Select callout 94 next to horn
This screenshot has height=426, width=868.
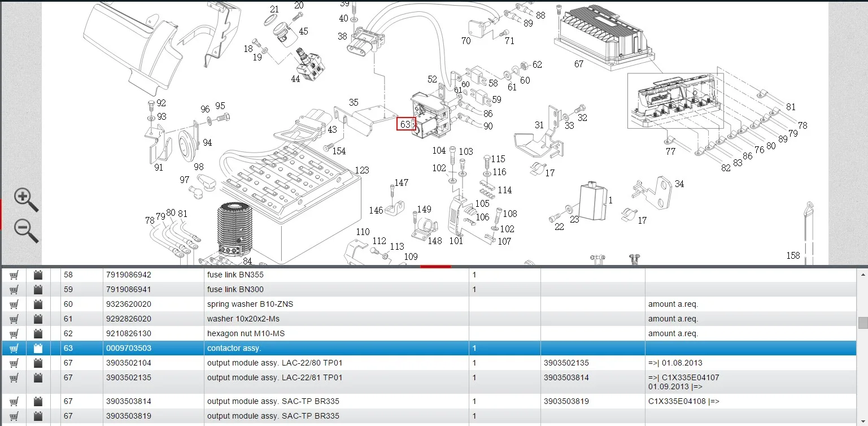pos(207,143)
